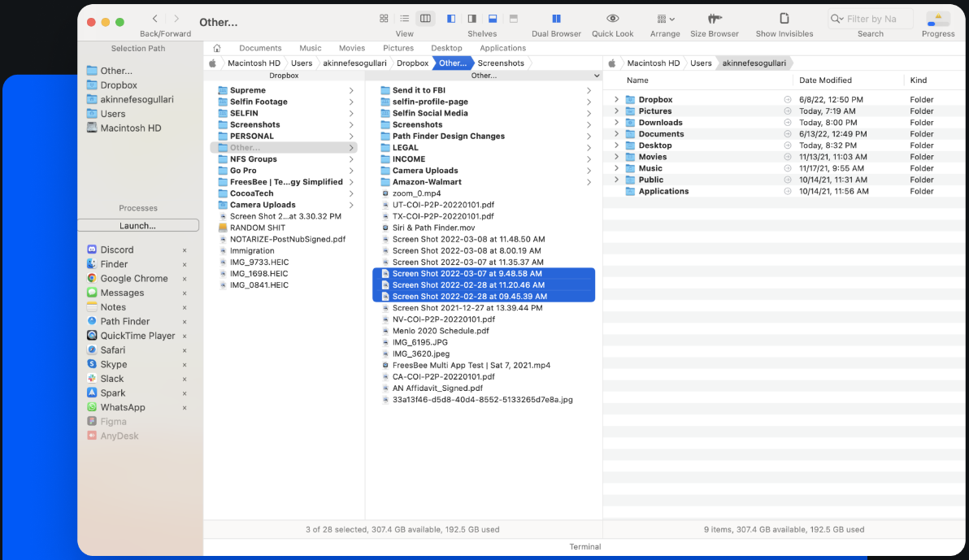The width and height of the screenshot is (969, 560).
Task: Select Path Finder process icon
Action: 92,321
